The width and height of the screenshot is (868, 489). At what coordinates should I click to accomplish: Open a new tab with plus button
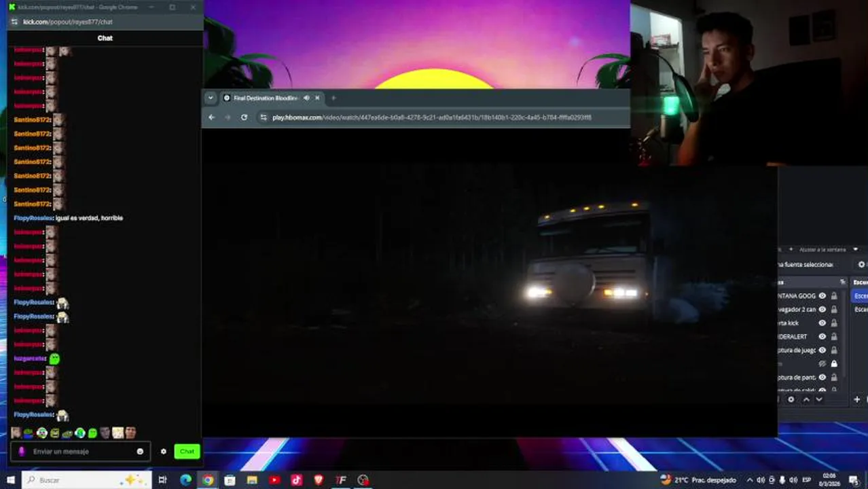click(333, 98)
